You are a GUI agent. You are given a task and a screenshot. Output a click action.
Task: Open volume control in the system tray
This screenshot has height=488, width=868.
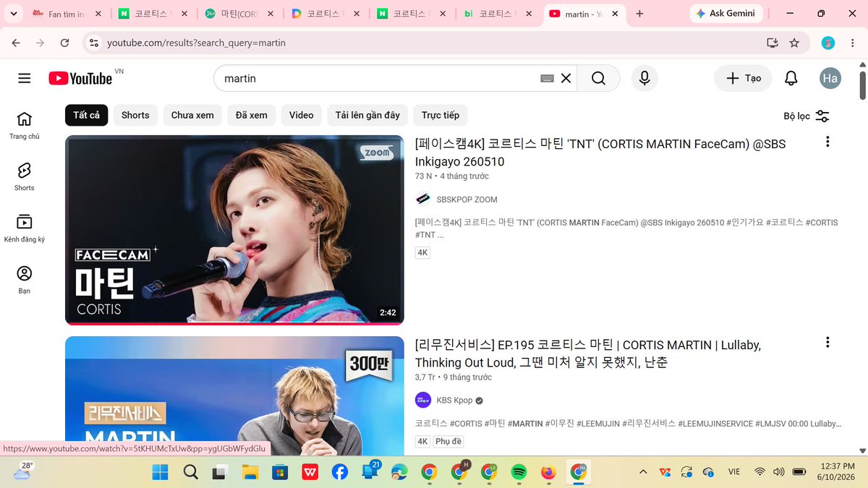point(778,472)
